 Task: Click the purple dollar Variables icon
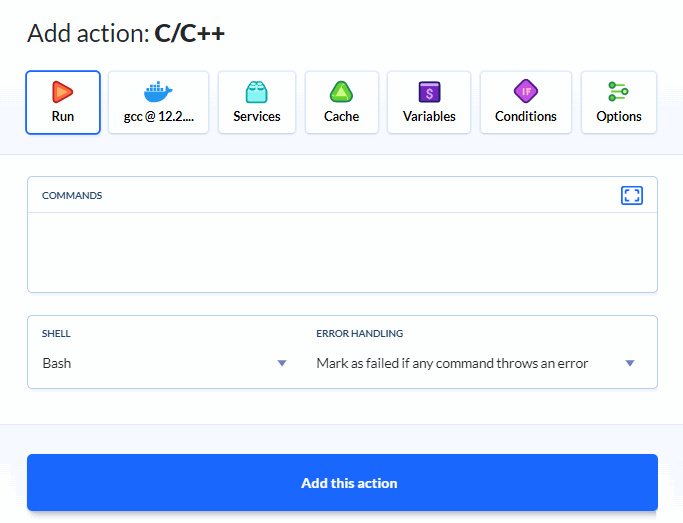(x=429, y=92)
